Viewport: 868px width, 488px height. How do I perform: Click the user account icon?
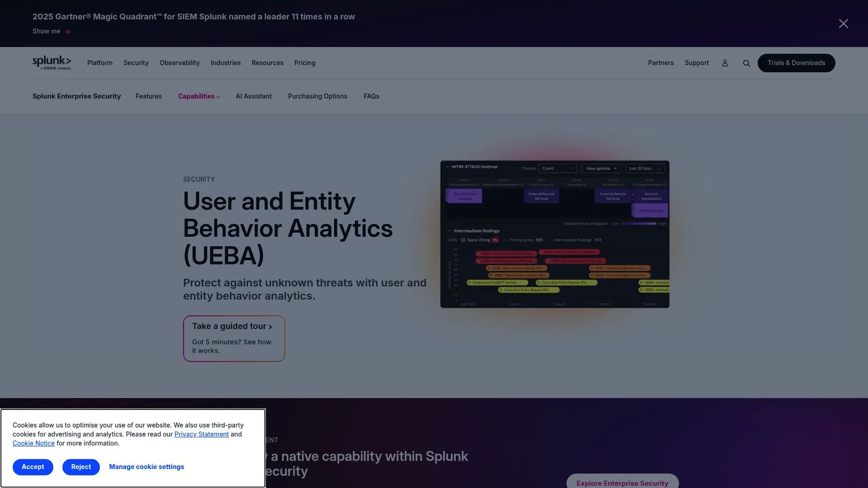(725, 63)
